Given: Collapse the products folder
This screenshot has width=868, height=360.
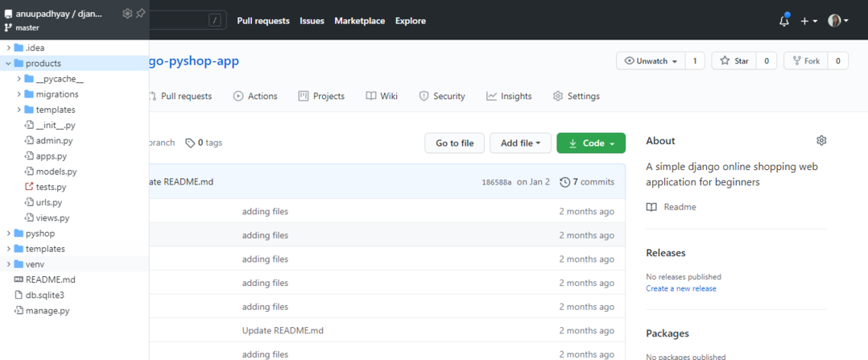Looking at the screenshot, I should coord(8,64).
